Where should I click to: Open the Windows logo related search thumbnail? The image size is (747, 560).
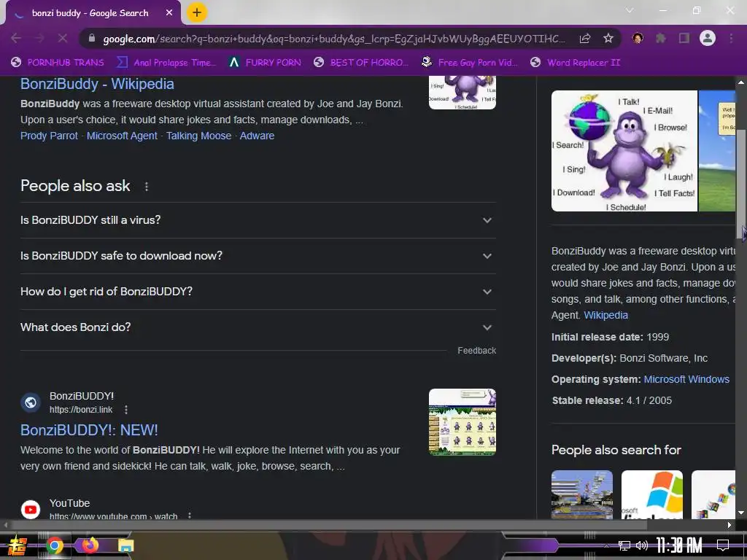coord(651,494)
